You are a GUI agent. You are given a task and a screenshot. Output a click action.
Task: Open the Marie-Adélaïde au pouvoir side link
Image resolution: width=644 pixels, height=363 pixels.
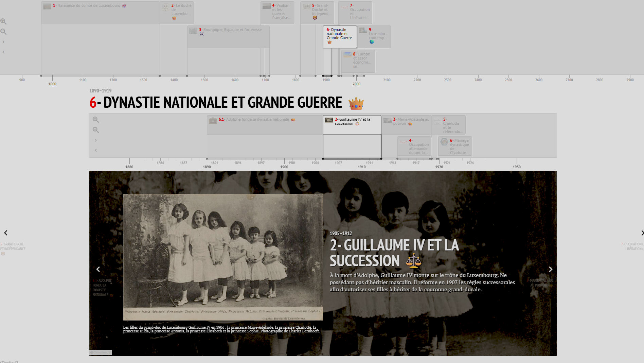coord(541,283)
